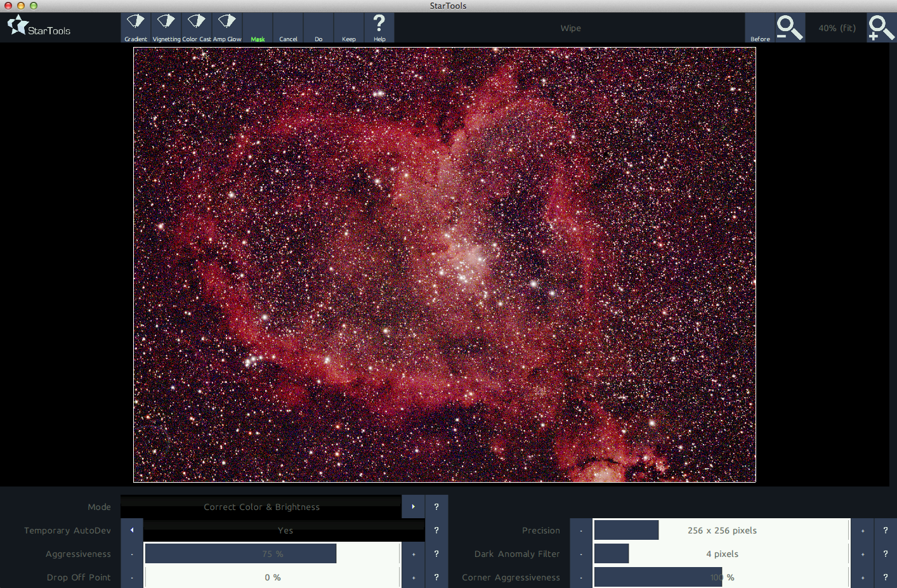
Task: Choose the Color Cast preset
Action: (x=196, y=27)
